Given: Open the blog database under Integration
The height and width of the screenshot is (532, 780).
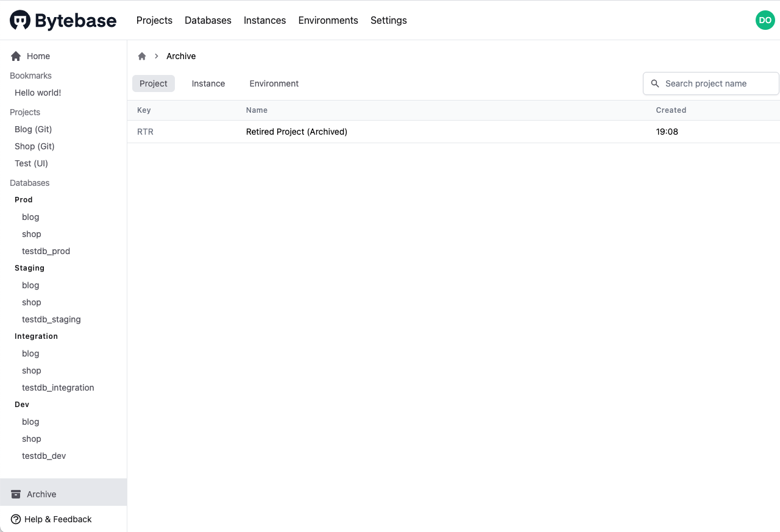Looking at the screenshot, I should pos(30,353).
